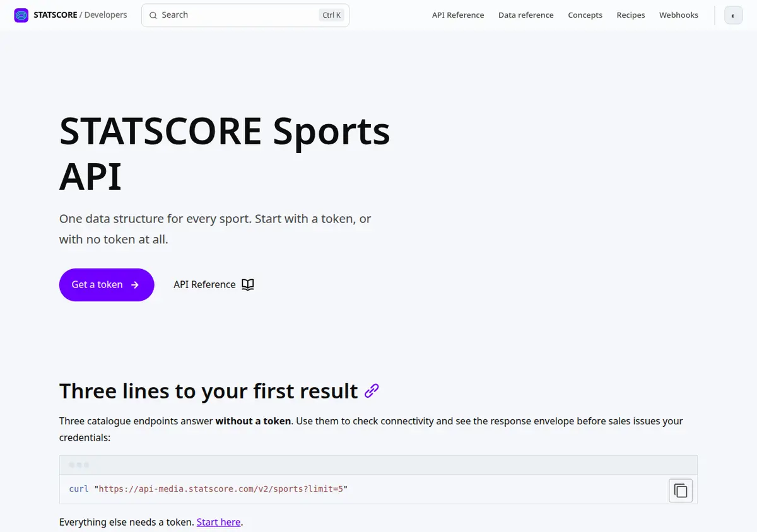Click the Get a token button

107,285
